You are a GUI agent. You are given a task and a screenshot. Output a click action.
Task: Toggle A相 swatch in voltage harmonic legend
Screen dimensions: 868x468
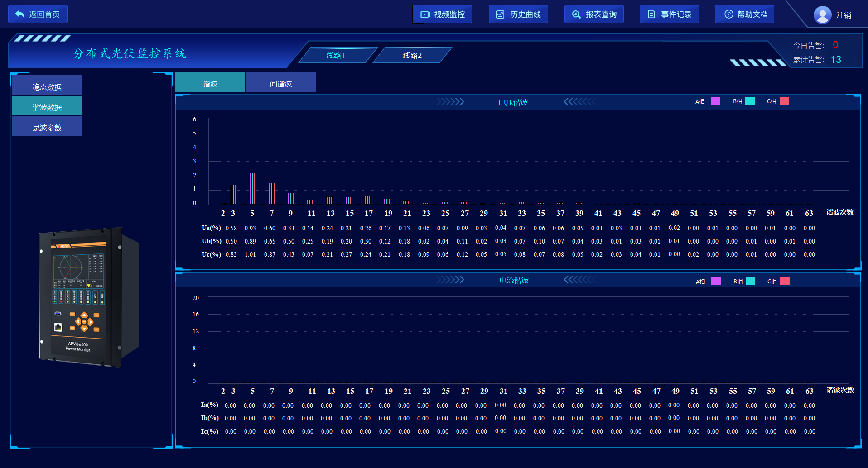[716, 101]
